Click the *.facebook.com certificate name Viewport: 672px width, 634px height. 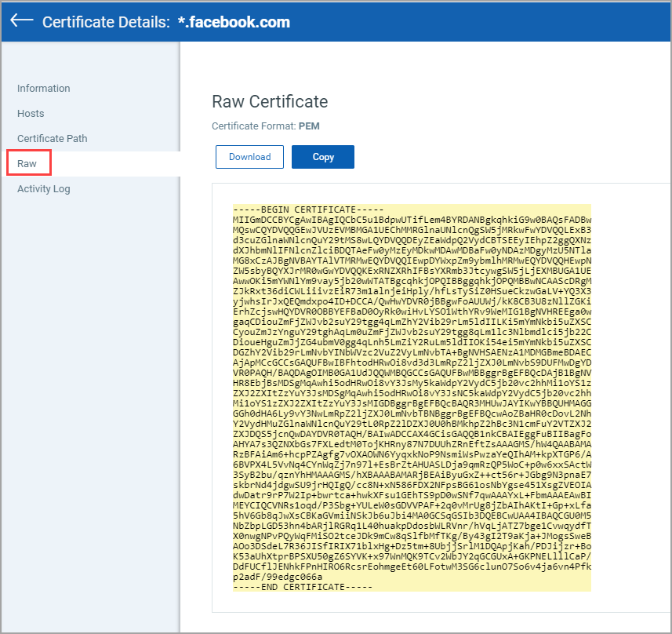pyautogui.click(x=234, y=22)
